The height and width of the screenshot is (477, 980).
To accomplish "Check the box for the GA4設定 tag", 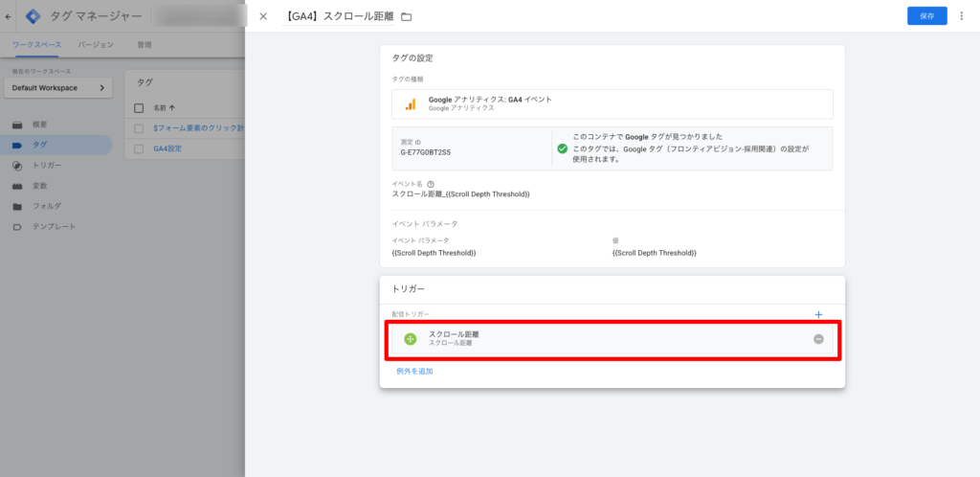I will pos(139,148).
